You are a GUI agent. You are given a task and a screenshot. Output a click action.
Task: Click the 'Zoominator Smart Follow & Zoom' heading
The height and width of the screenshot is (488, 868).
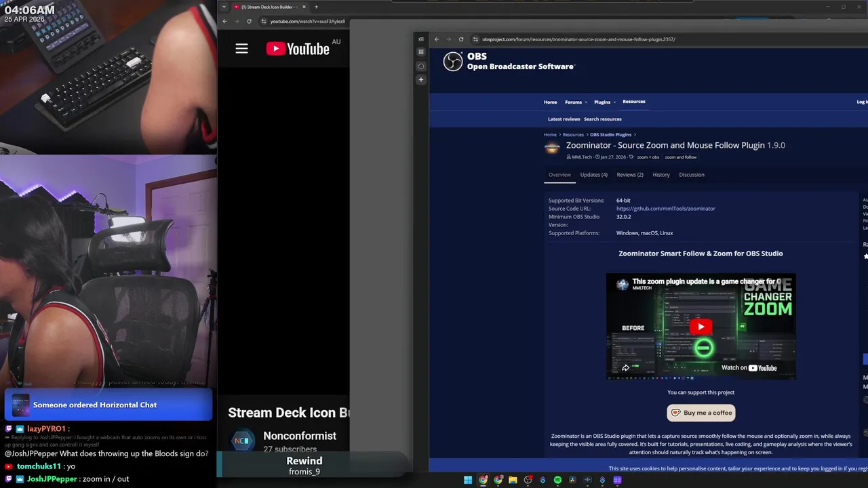point(701,253)
